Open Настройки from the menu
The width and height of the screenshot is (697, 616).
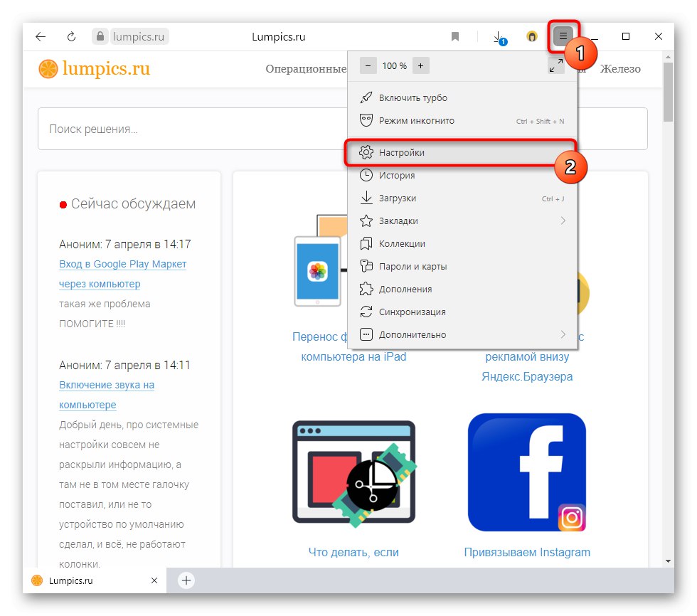tap(461, 152)
